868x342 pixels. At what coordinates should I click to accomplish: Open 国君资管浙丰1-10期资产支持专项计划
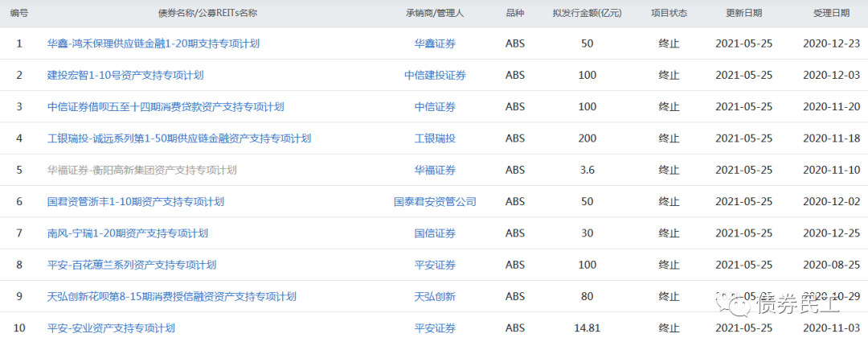[x=136, y=201]
